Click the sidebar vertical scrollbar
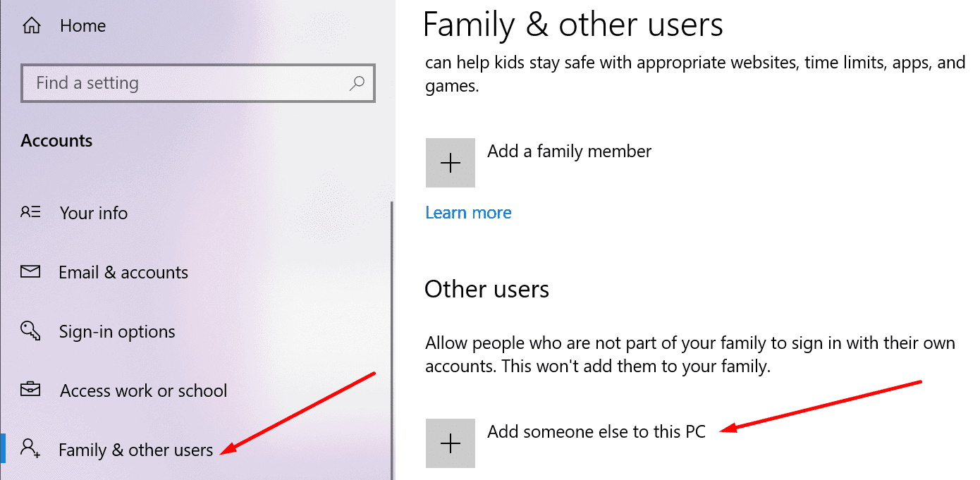Viewport: 980px width, 480px height. (391, 338)
